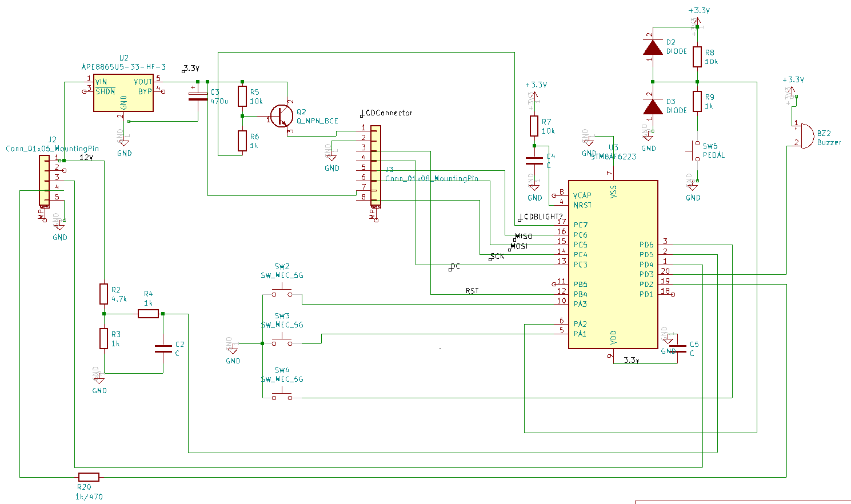This screenshot has height=504, width=851.
Task: Select the J3 eight-pin LCD connector symbol
Action: [375, 166]
